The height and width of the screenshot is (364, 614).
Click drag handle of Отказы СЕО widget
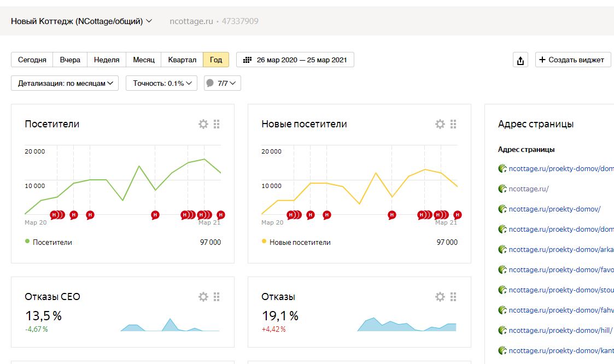tap(217, 297)
